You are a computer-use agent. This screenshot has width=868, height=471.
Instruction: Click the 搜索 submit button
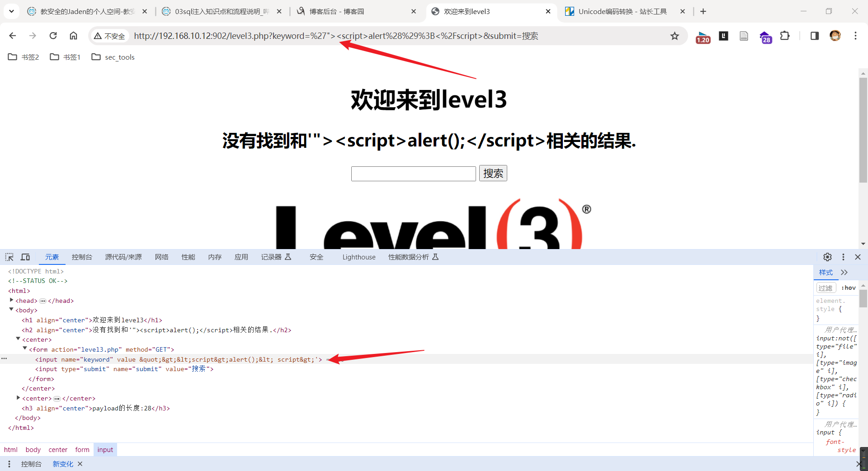coord(493,173)
